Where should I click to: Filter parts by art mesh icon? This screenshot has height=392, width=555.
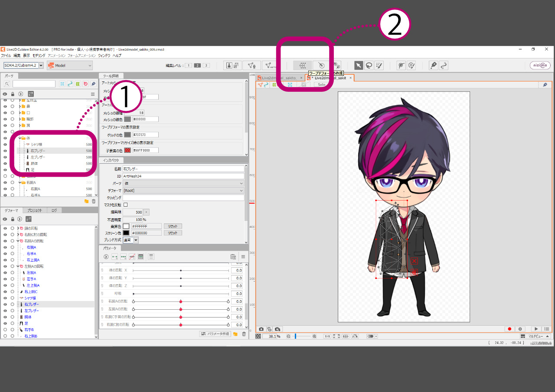(x=62, y=84)
